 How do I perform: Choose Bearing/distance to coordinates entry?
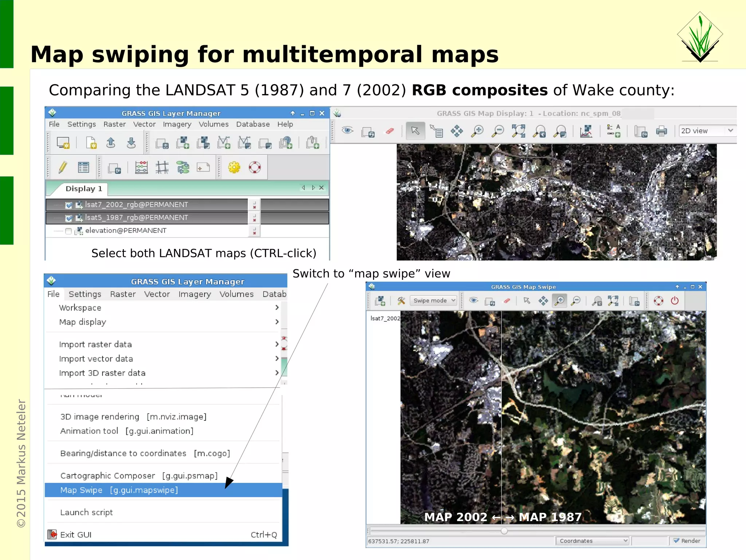coord(163,453)
